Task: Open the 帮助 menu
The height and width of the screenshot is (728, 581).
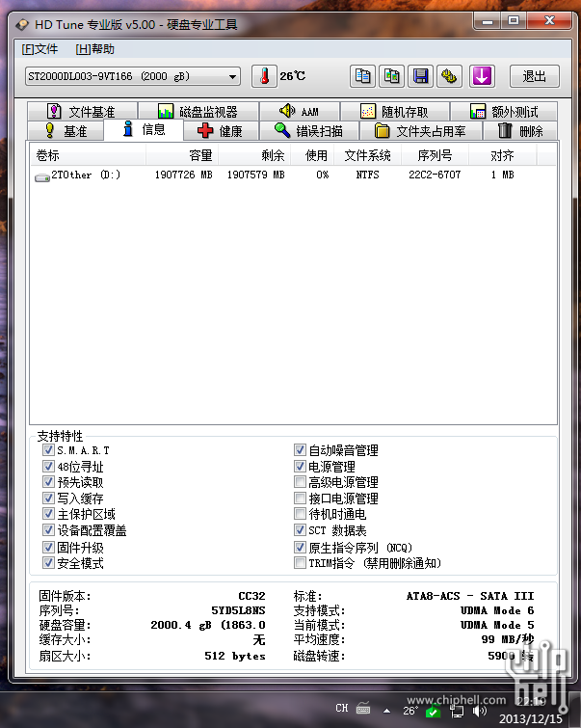Action: tap(94, 49)
